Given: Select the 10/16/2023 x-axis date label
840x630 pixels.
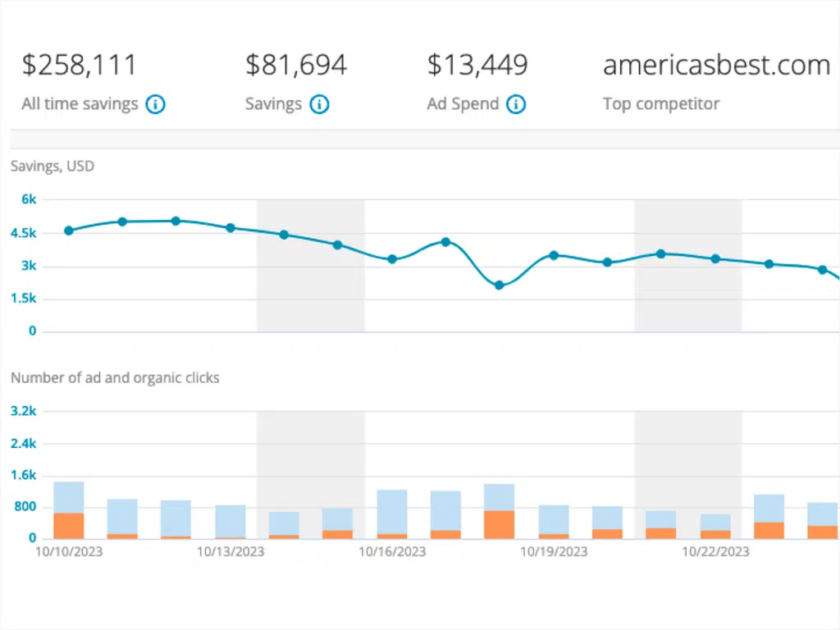Looking at the screenshot, I should click(x=392, y=552).
